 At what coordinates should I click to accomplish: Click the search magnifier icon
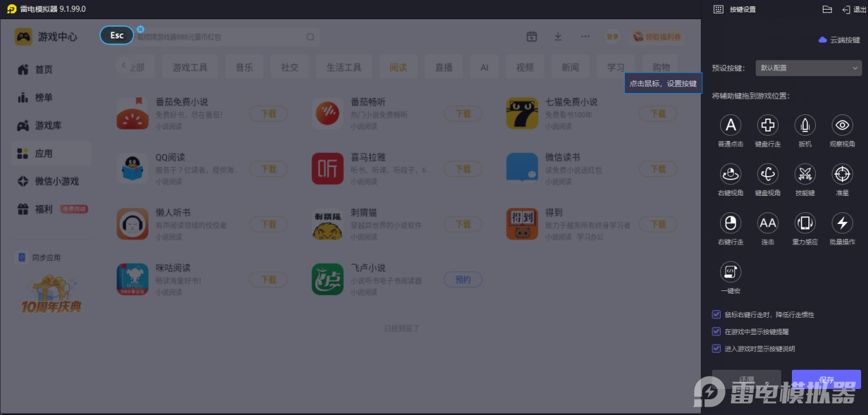click(x=310, y=37)
